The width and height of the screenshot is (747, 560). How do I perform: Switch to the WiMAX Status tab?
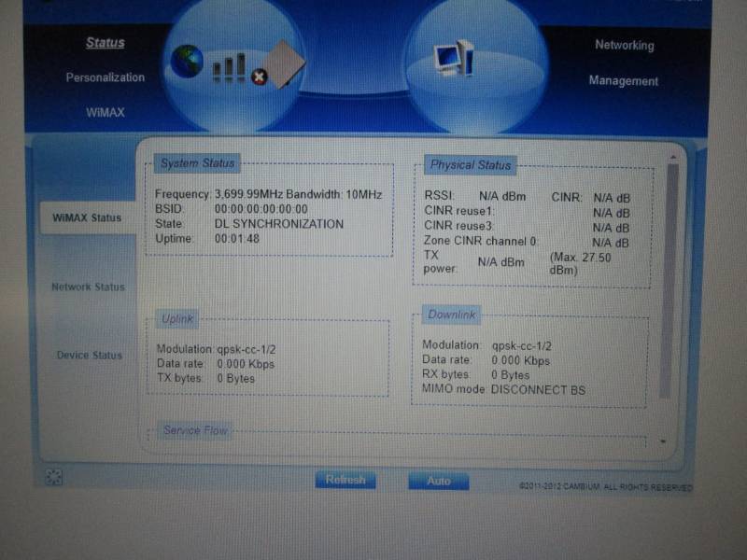(87, 217)
